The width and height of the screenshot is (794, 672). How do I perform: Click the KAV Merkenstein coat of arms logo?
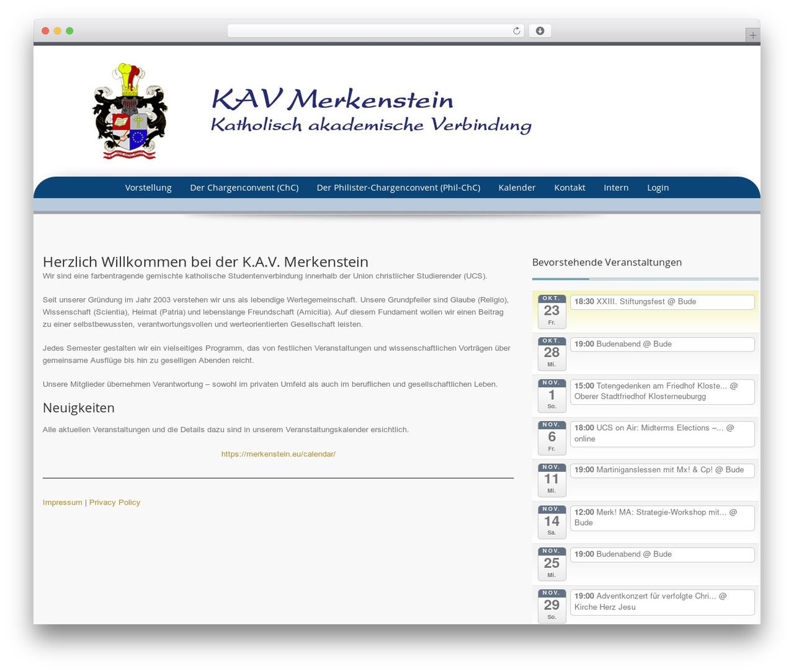tap(130, 111)
